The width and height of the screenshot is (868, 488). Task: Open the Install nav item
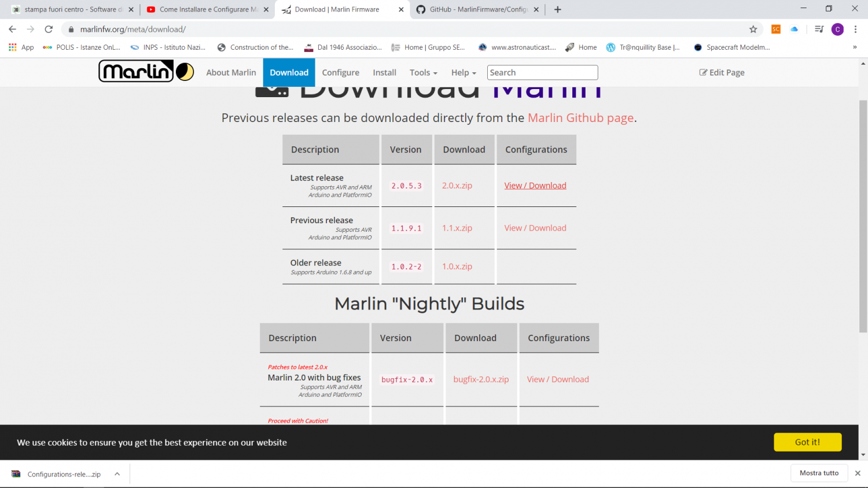384,72
